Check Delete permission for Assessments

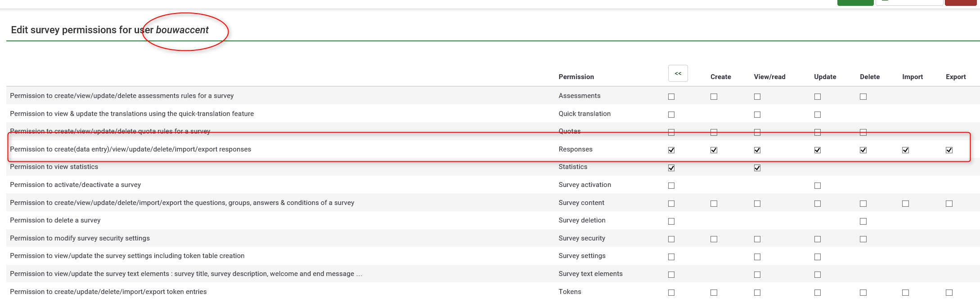[863, 97]
